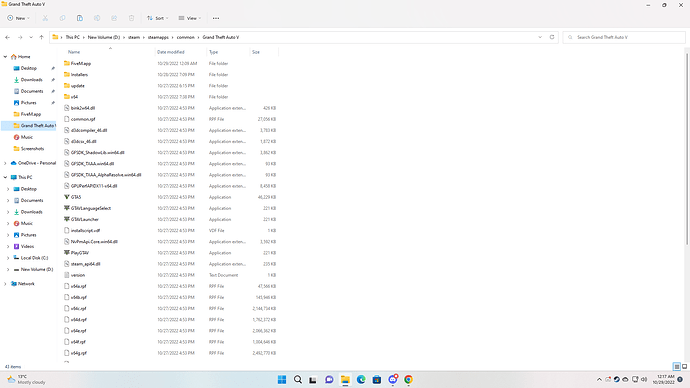Viewport: 690px width, 388px height.
Task: Select Network in navigation pane
Action: pyautogui.click(x=26, y=284)
